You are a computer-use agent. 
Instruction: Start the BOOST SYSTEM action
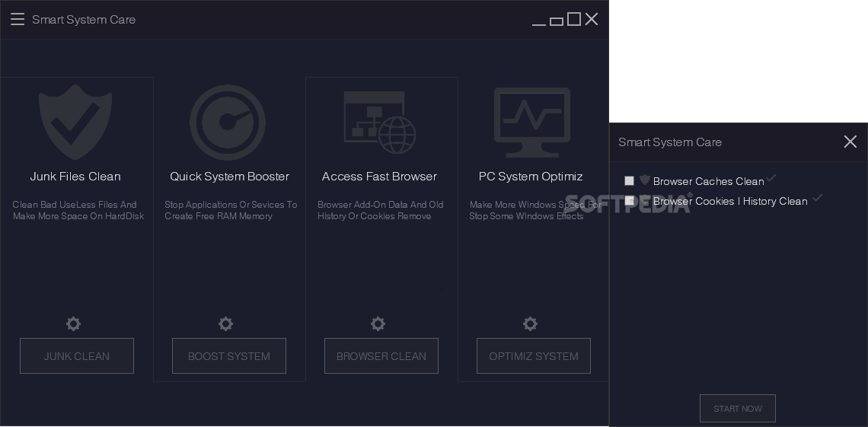[x=229, y=356]
